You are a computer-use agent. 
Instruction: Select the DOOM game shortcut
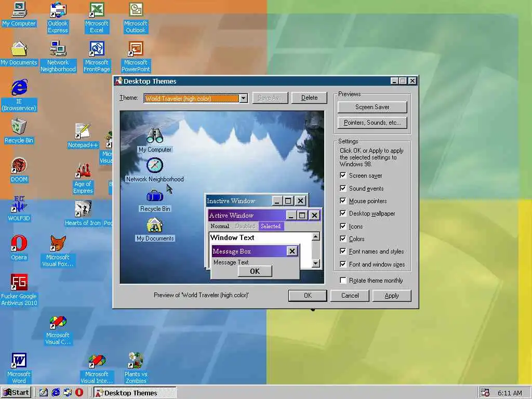(19, 170)
